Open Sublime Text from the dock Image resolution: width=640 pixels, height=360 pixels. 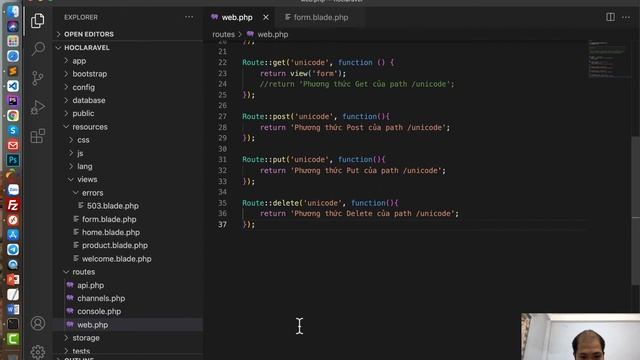(x=13, y=71)
